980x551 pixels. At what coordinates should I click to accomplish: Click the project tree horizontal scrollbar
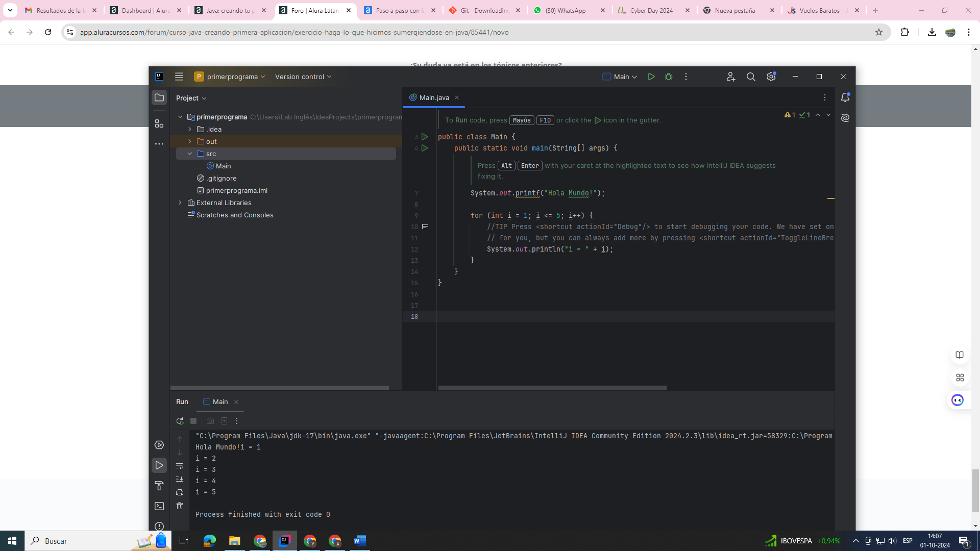280,388
